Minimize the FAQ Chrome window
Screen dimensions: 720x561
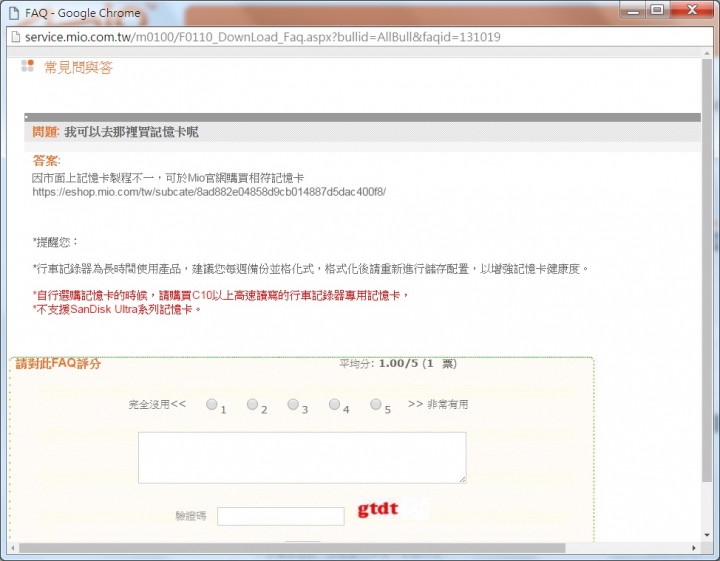[633, 11]
